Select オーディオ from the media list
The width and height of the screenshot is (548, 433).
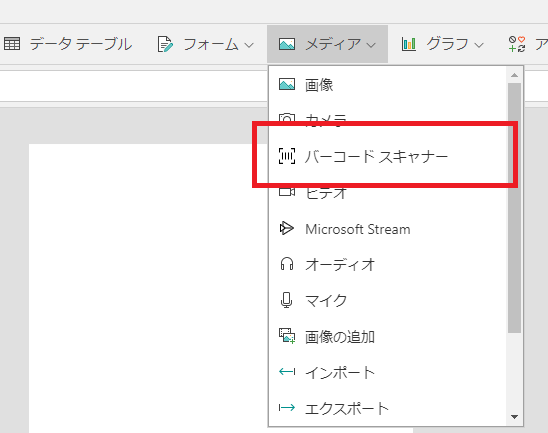[387, 265]
